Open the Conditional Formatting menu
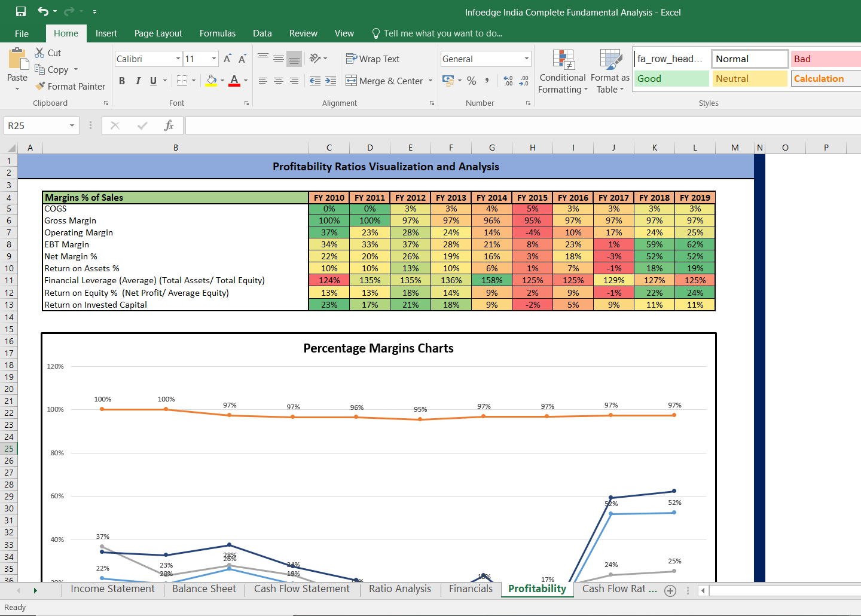Screen dimensions: 861x616 563,72
